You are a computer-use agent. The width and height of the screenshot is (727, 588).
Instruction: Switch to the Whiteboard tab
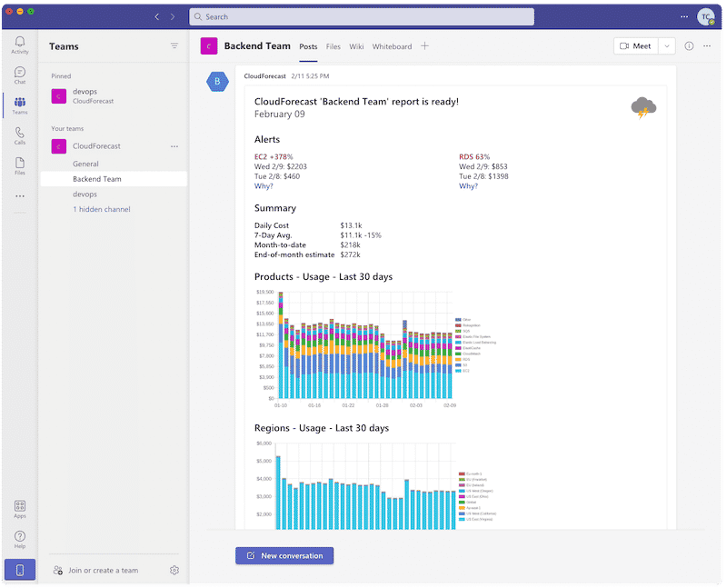click(392, 46)
